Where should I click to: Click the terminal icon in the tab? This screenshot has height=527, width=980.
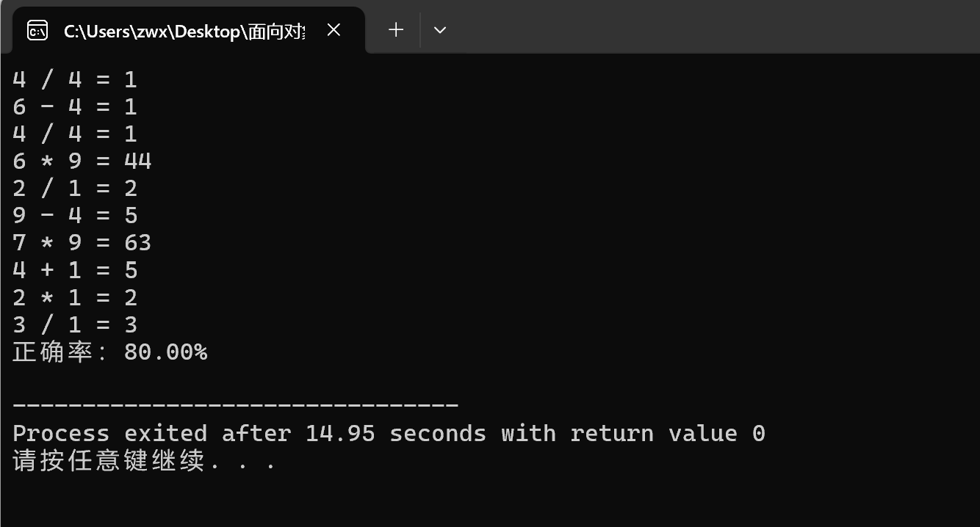coord(37,30)
